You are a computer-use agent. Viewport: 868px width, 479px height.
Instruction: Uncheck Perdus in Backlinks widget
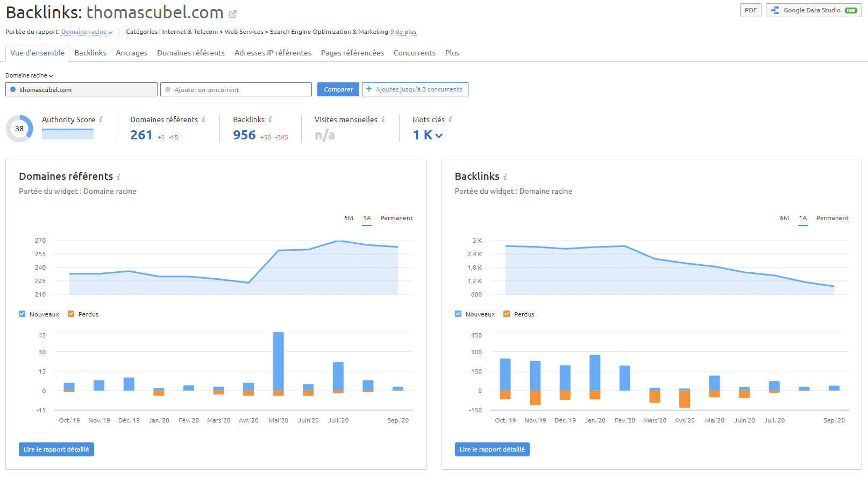[507, 314]
